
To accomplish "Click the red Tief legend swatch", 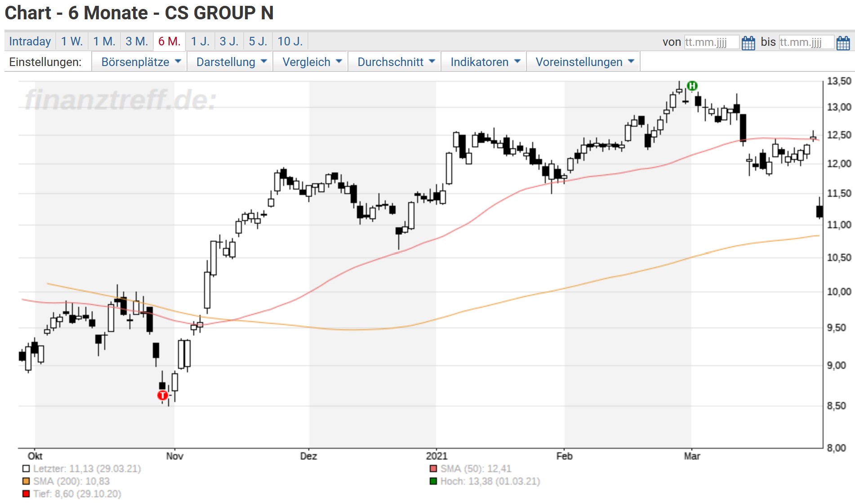I will (x=26, y=494).
